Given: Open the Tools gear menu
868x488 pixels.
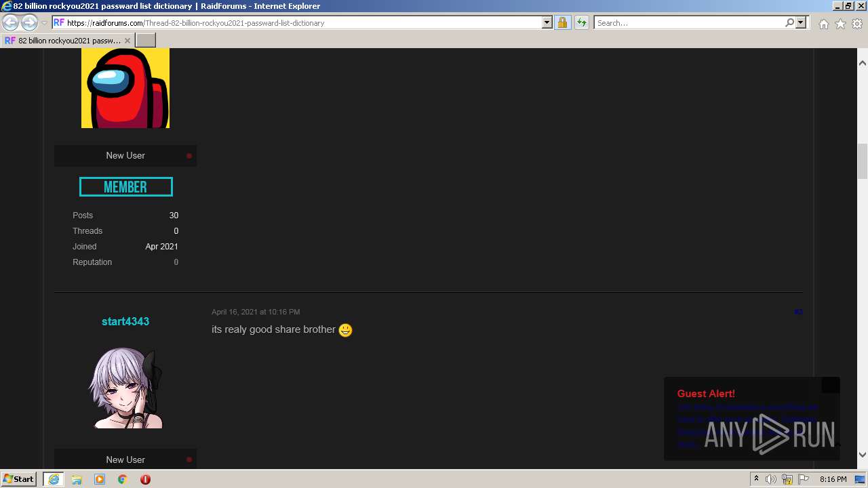Looking at the screenshot, I should pos(857,24).
